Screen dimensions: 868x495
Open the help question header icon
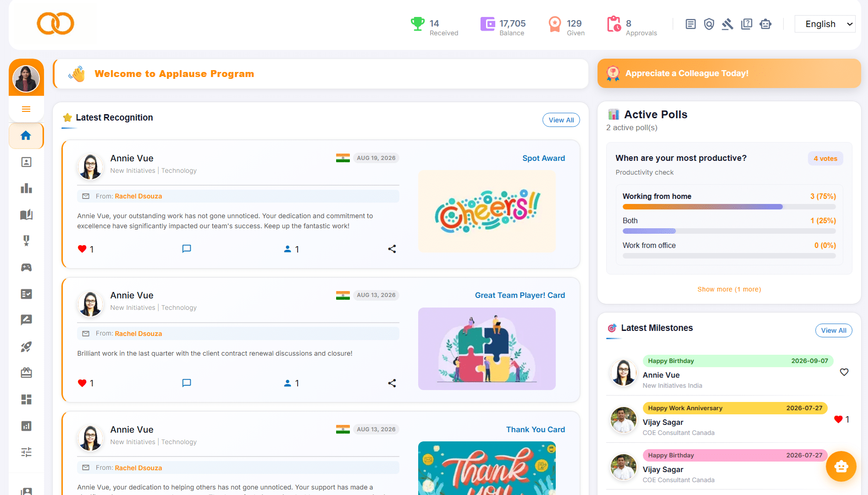point(746,24)
